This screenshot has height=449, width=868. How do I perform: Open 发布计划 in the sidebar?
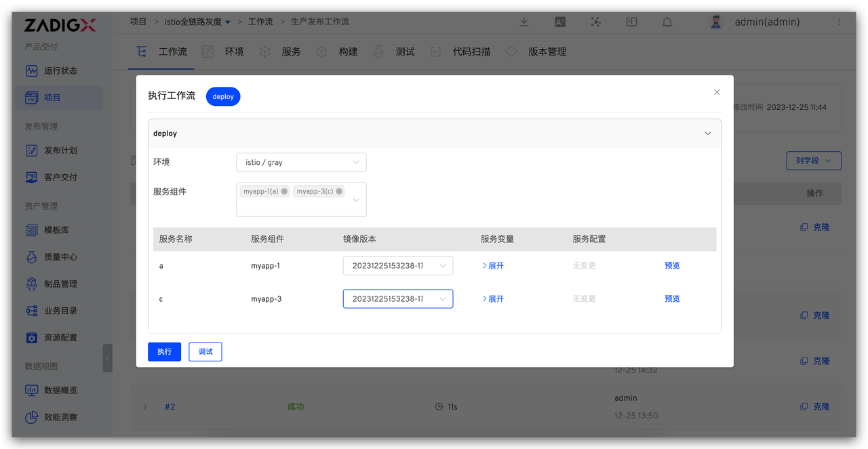[x=60, y=151]
